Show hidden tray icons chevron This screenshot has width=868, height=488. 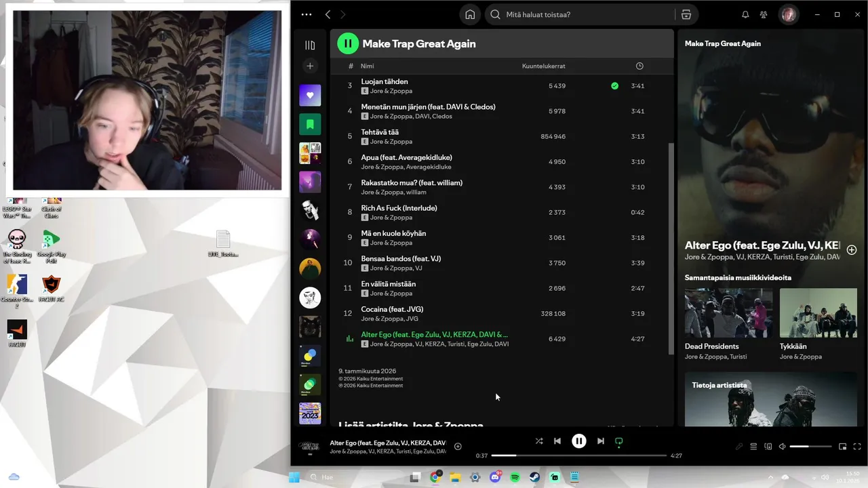coord(770,477)
